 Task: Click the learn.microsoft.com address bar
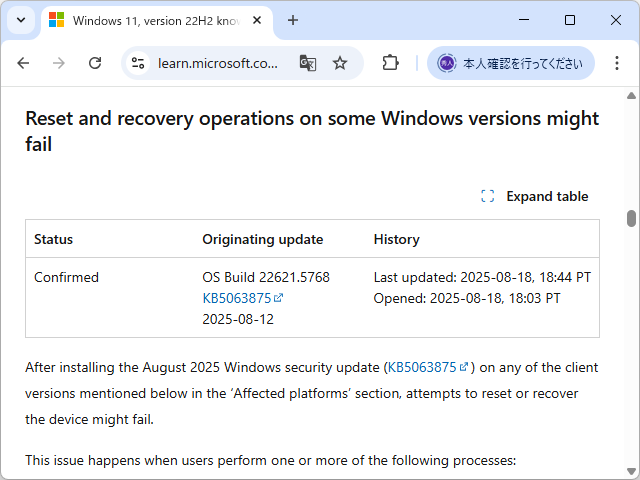pos(218,63)
